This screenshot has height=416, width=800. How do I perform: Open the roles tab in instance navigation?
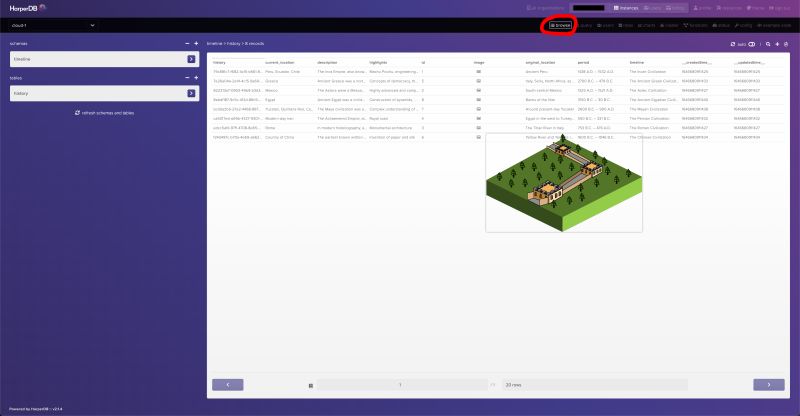[626, 25]
